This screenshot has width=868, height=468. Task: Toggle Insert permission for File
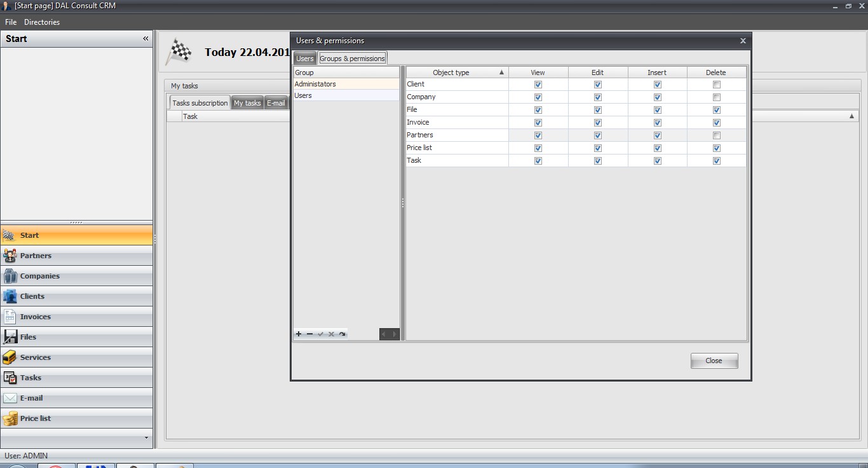pyautogui.click(x=658, y=110)
